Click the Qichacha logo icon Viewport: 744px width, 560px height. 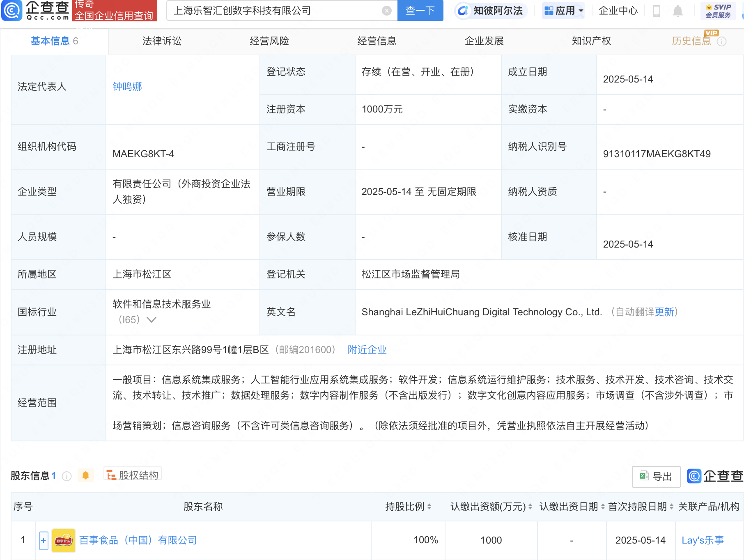pos(12,11)
